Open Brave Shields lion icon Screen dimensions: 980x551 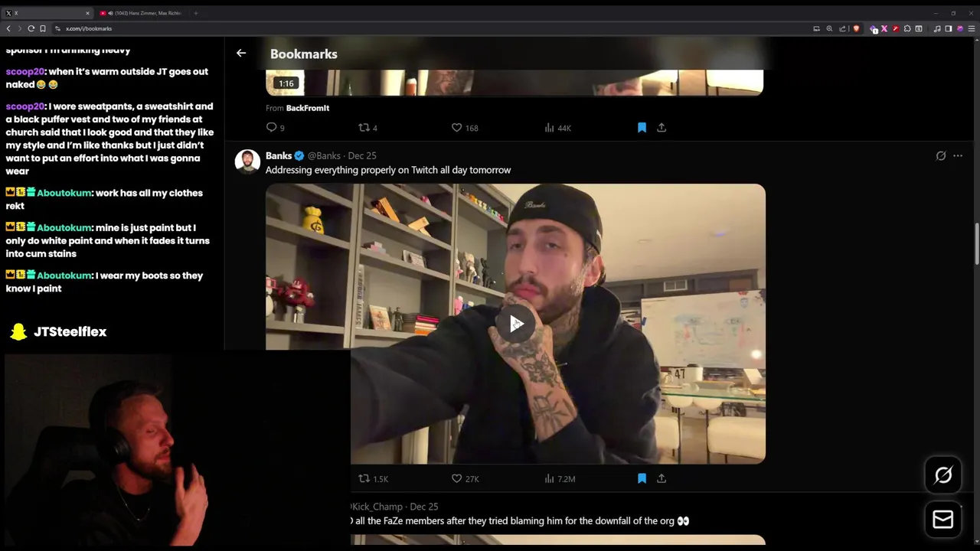pos(856,28)
